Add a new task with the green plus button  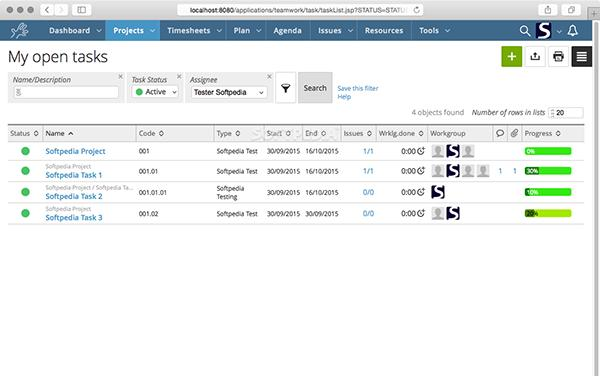click(x=512, y=57)
